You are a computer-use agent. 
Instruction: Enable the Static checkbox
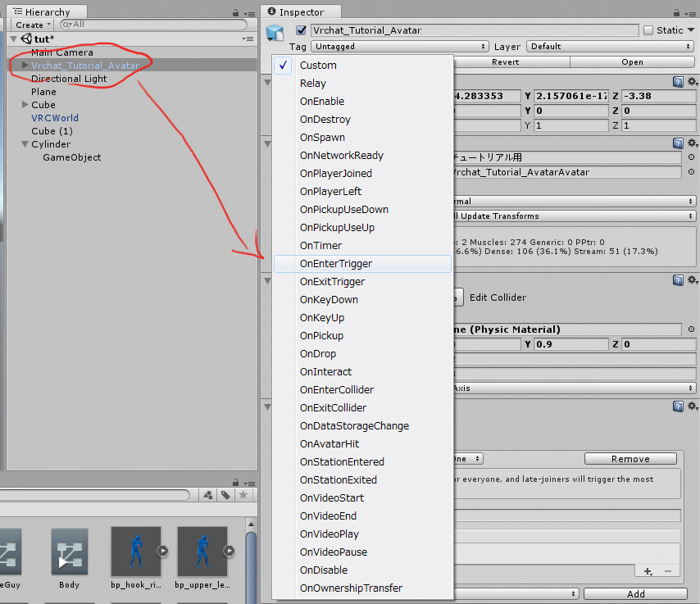coord(648,30)
